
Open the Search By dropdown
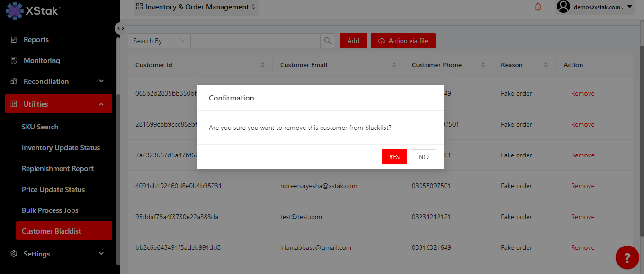[159, 41]
